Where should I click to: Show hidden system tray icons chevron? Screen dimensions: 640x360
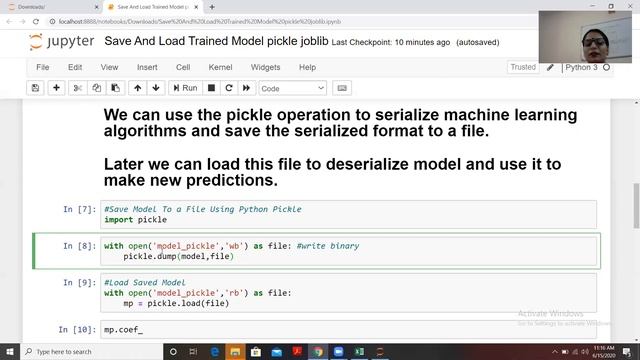click(x=555, y=351)
